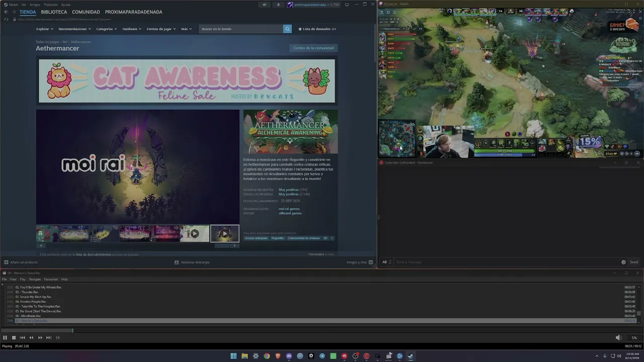644x362 pixels.
Task: Open the Ver menu in Steam
Action: (24, 5)
